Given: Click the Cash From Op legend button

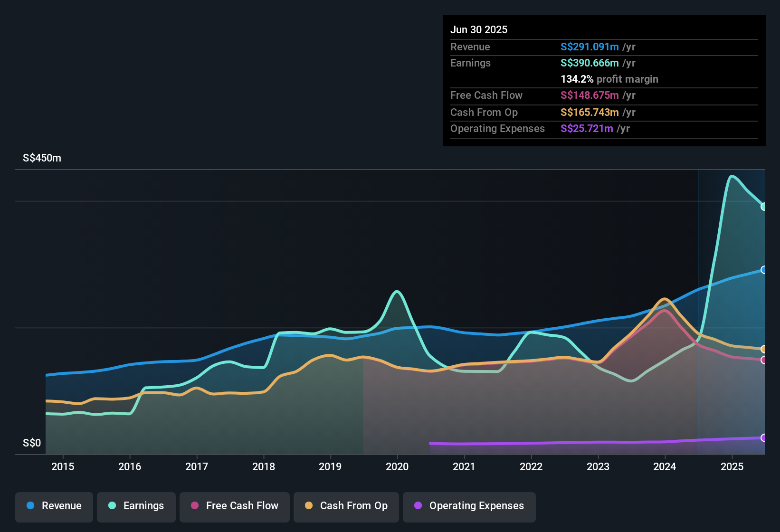Looking at the screenshot, I should click(346, 506).
